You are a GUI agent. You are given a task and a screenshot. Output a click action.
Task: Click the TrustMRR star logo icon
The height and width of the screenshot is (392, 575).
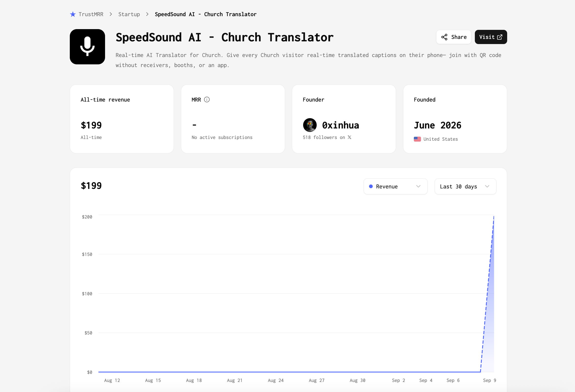(73, 14)
